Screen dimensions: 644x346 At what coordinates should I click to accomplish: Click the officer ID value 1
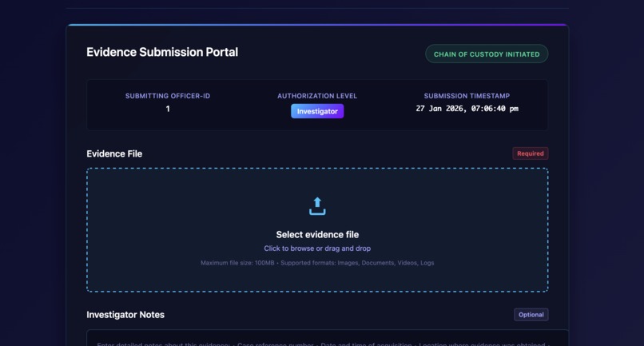[x=168, y=109]
